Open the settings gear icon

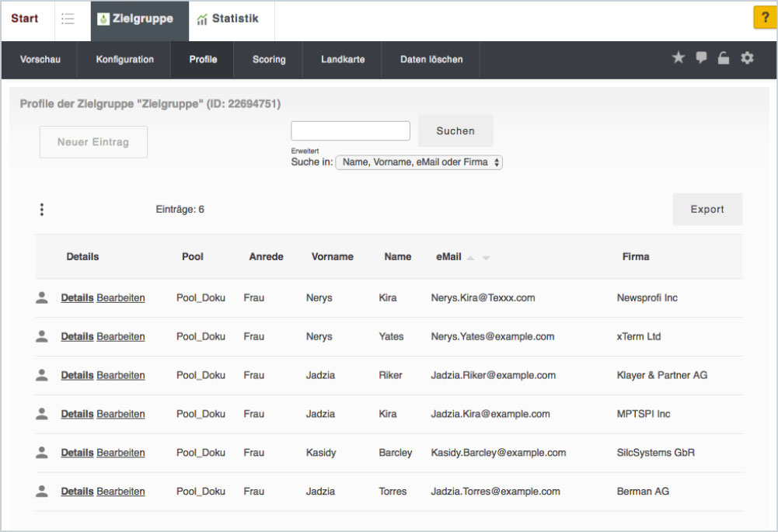747,58
